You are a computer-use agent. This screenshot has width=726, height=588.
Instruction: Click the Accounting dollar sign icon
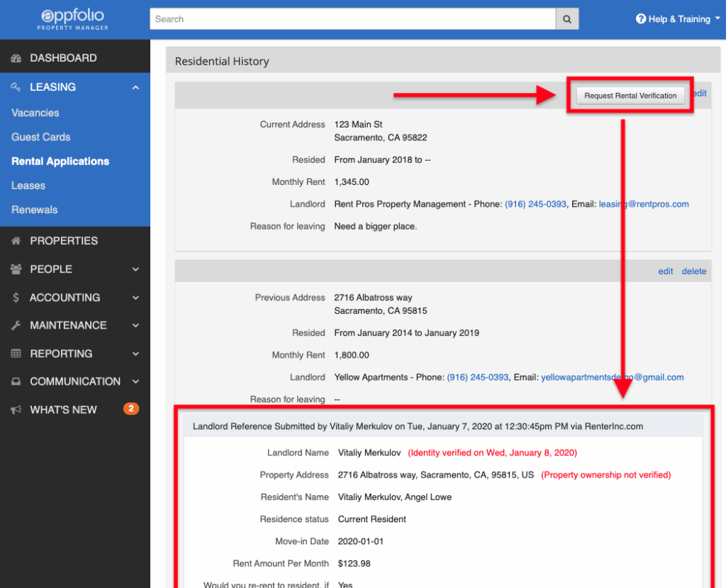tap(16, 298)
